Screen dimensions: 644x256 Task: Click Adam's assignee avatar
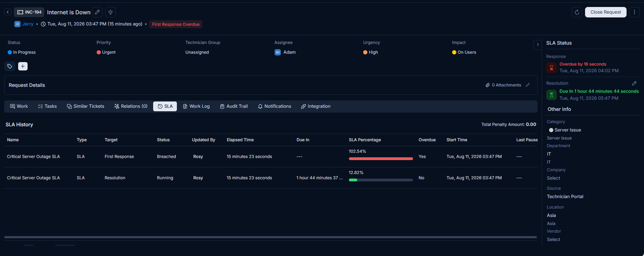click(278, 52)
